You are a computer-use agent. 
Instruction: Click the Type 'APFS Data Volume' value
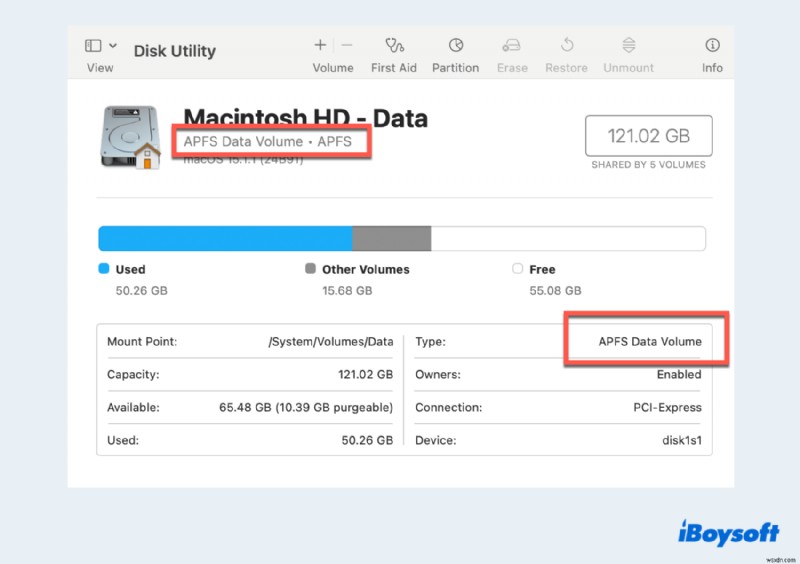point(650,341)
